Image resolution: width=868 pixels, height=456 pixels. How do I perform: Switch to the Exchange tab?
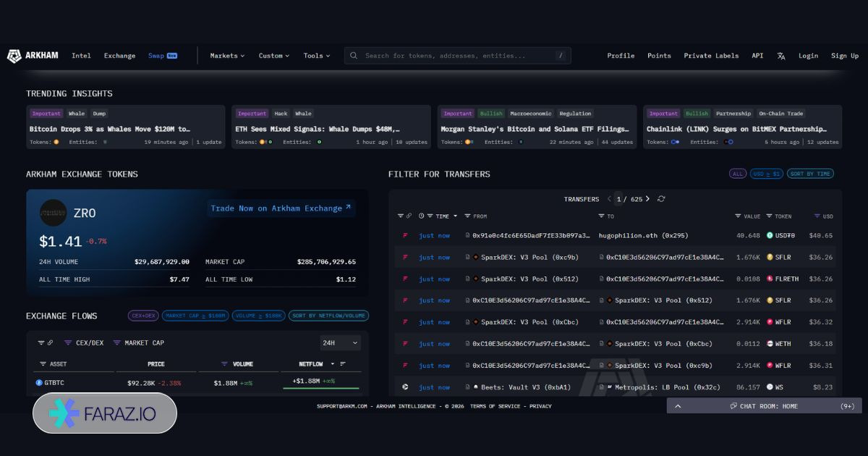[x=119, y=56]
